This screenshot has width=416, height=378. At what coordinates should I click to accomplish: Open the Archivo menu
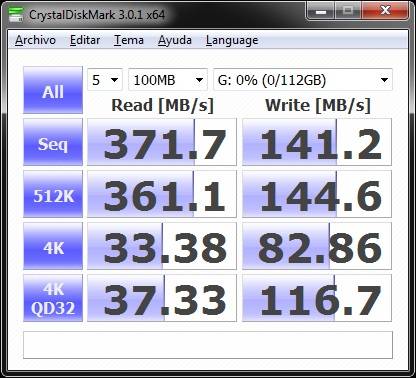click(x=35, y=40)
